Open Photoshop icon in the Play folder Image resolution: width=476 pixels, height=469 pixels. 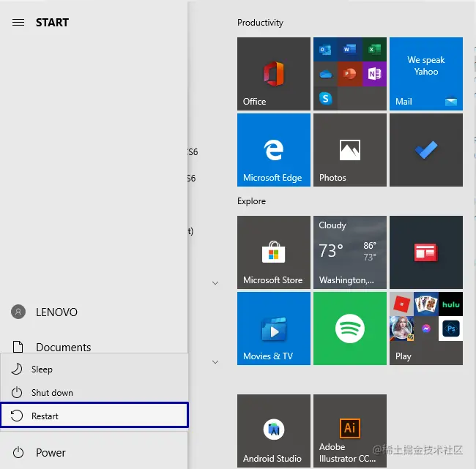pyautogui.click(x=450, y=329)
